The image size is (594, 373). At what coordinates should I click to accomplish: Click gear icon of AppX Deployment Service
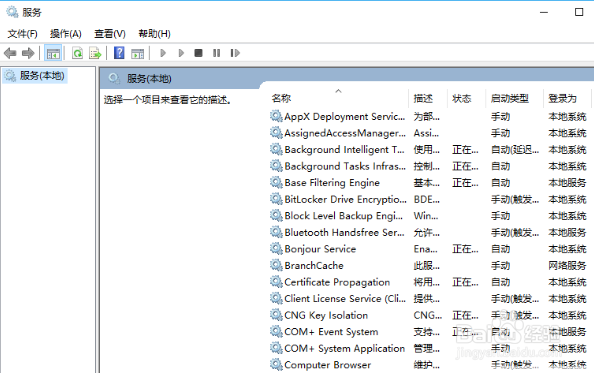[276, 116]
